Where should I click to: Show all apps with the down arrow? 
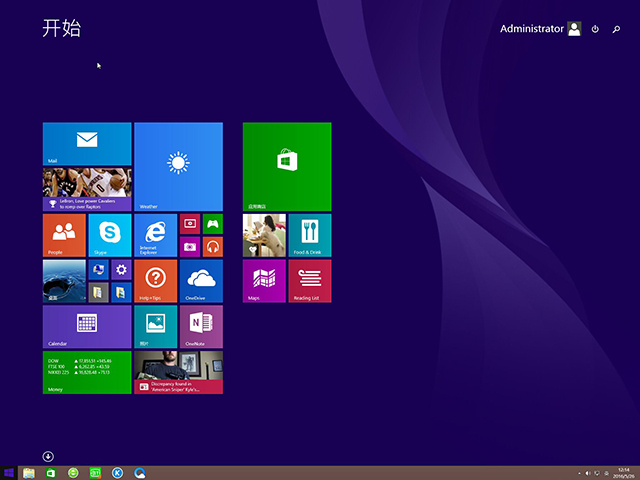(x=48, y=456)
